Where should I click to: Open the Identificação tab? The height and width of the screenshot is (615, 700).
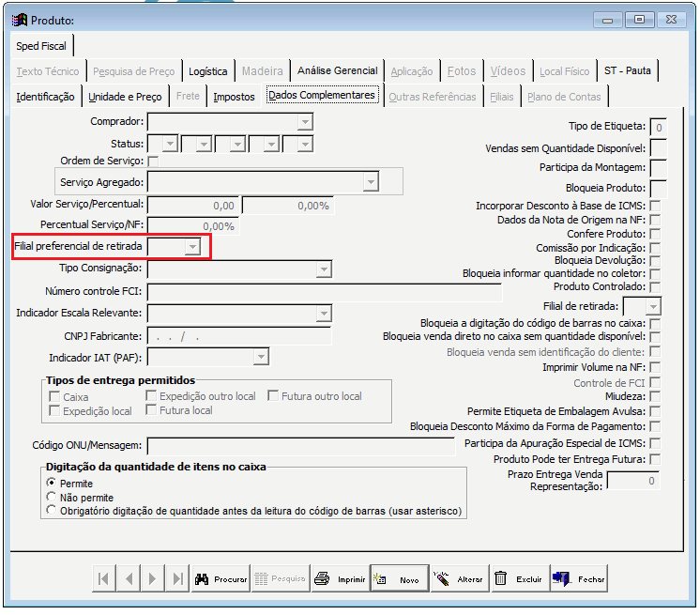[x=46, y=97]
